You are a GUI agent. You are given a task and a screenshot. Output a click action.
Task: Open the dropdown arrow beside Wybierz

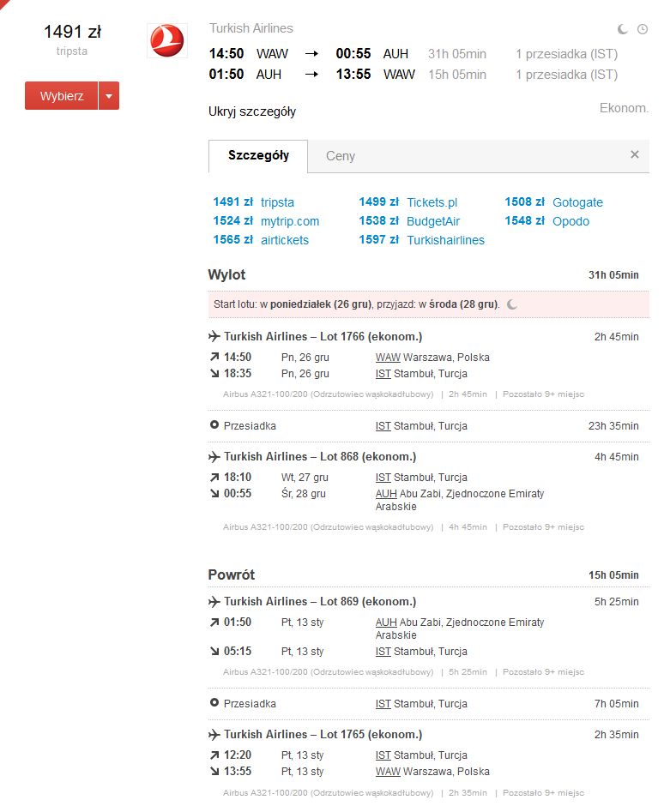click(x=109, y=96)
